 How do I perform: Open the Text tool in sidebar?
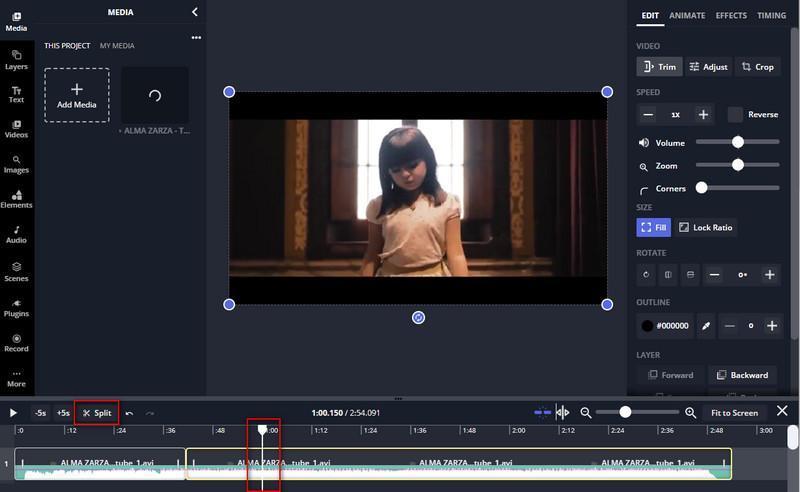[16, 94]
